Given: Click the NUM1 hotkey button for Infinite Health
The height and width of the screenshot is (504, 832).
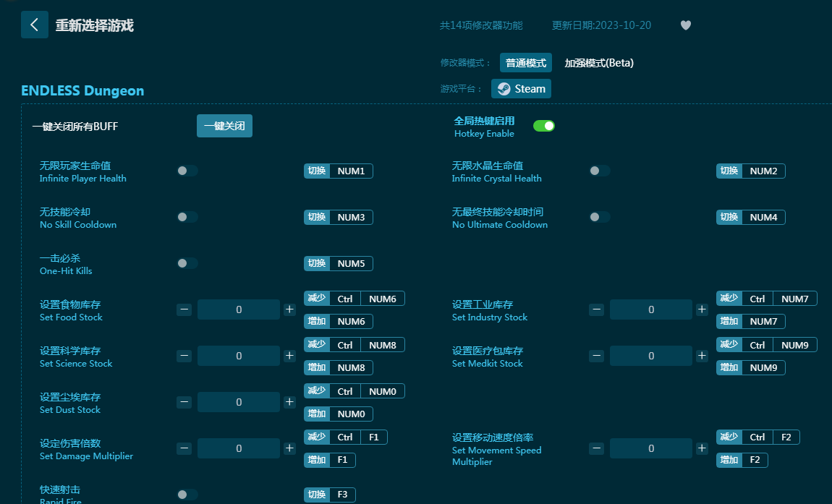Looking at the screenshot, I should click(351, 171).
